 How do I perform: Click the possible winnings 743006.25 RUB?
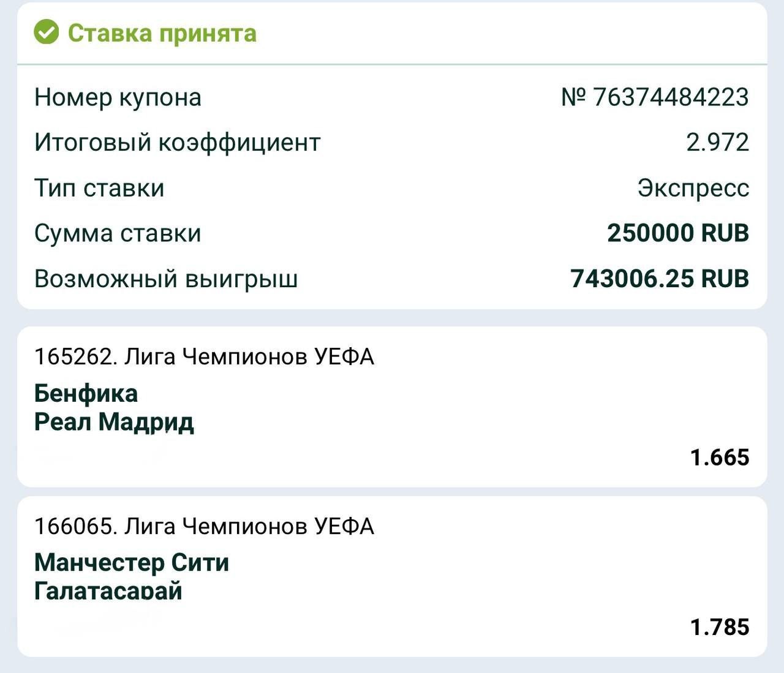660,279
